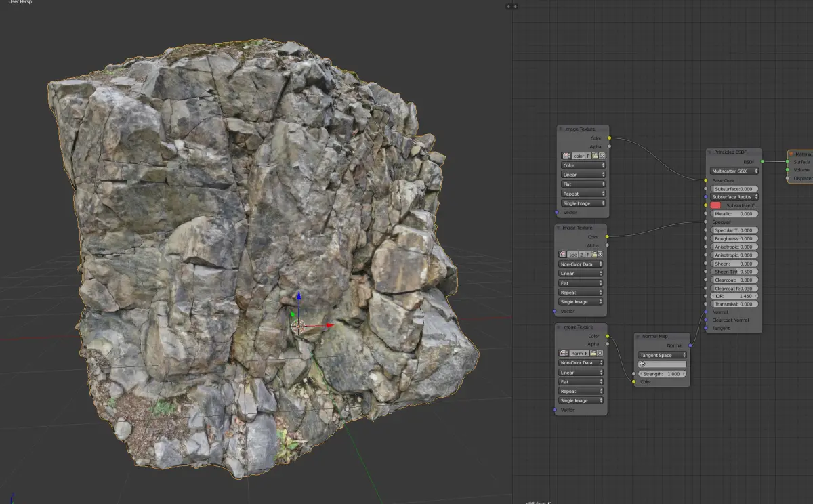813x504 pixels.
Task: Click the red X-axis manipulator arrow in the viewport
Action: pos(329,325)
